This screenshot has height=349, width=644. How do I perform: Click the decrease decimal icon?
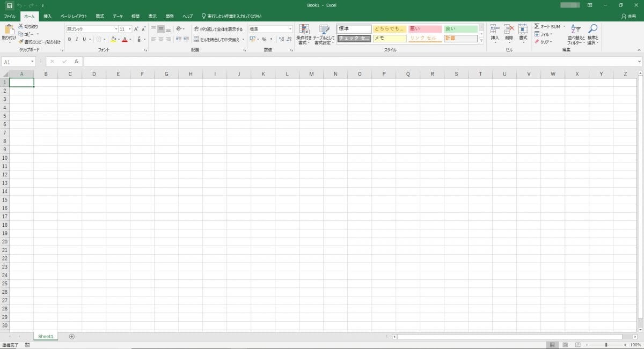[289, 39]
